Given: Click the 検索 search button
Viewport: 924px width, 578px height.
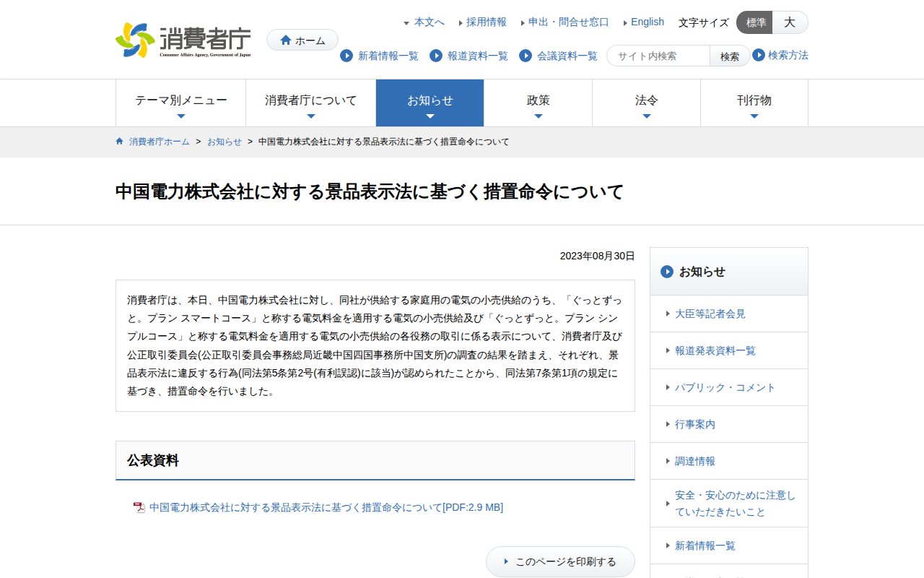Looking at the screenshot, I should pyautogui.click(x=730, y=56).
